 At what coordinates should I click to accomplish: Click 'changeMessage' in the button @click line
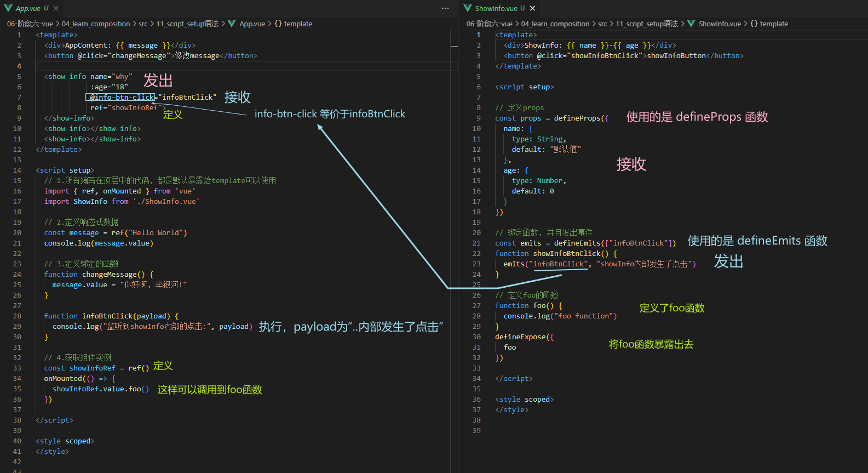click(x=139, y=55)
